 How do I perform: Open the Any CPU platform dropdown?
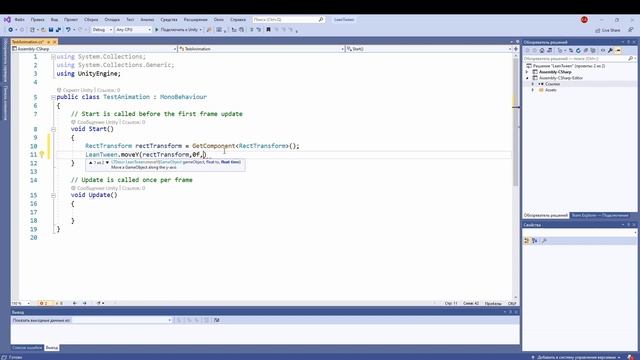click(133, 30)
